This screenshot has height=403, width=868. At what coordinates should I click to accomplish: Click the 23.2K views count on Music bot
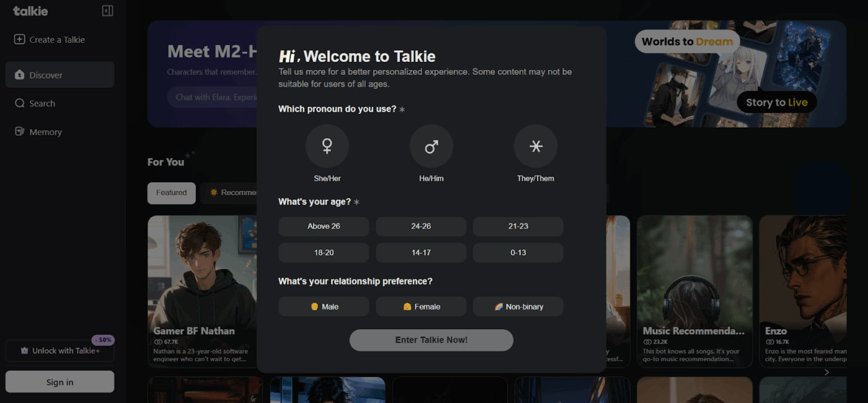pos(655,342)
